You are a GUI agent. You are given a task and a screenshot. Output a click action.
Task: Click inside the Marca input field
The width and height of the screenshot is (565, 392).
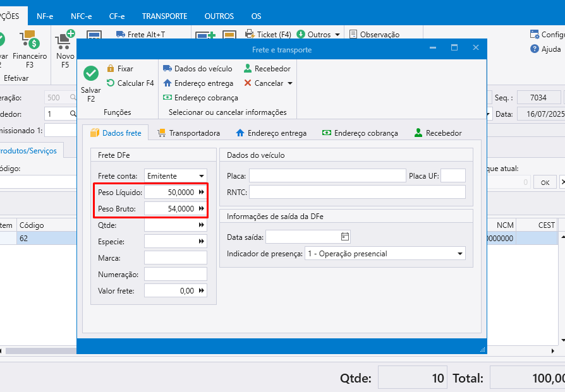(176, 258)
